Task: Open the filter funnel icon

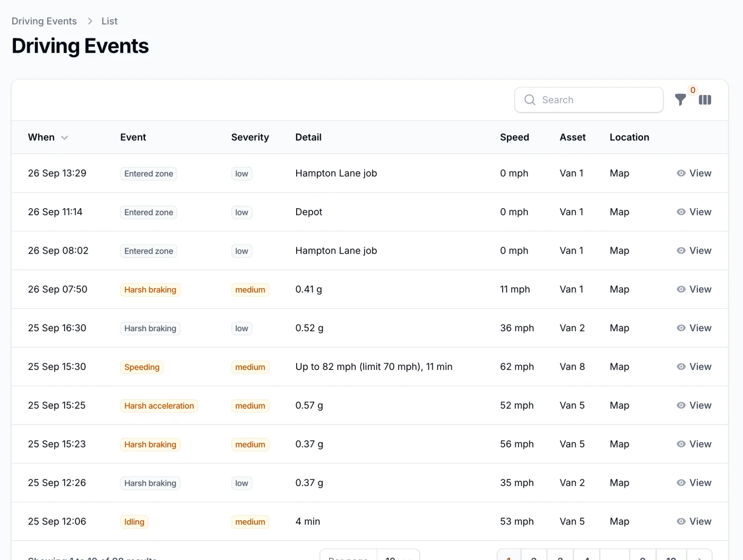Action: click(680, 99)
